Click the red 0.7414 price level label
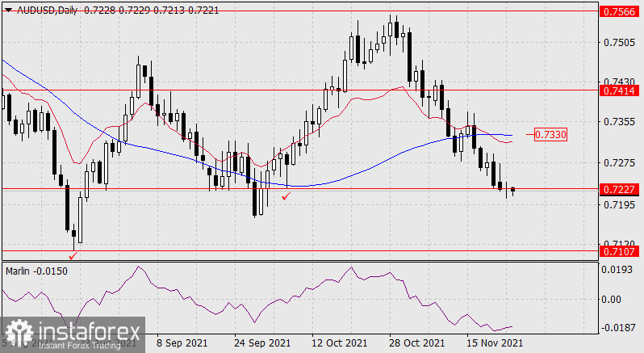 coord(621,92)
